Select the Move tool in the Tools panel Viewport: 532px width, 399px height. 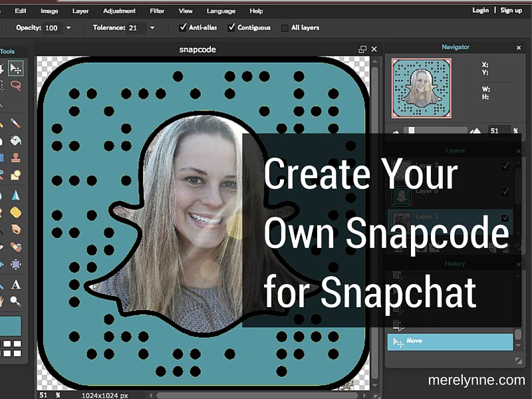15,68
